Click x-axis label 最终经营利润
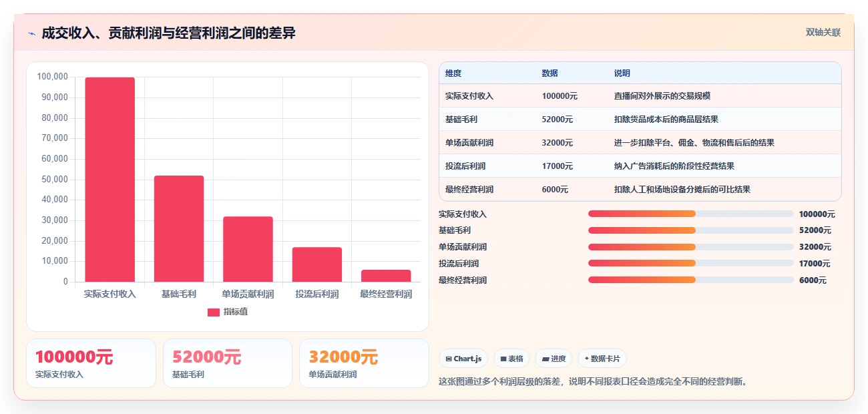 tap(386, 294)
